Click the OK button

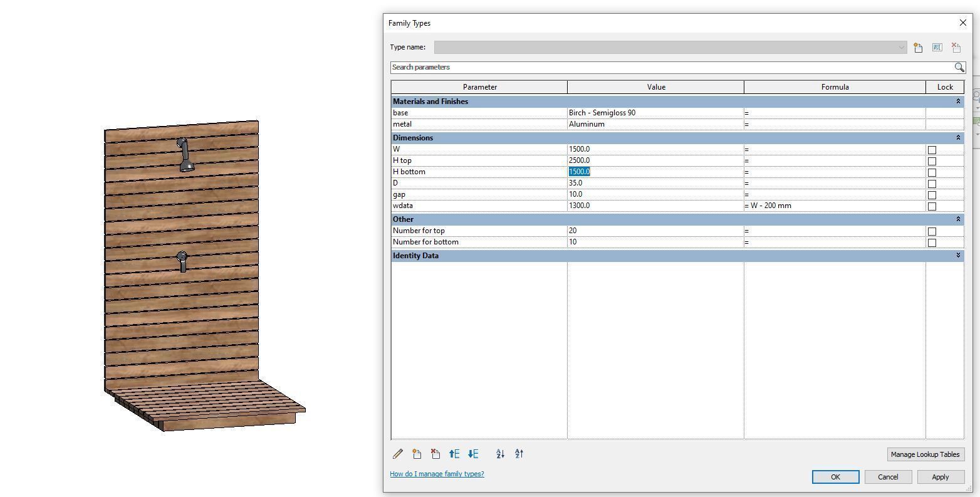tap(835, 477)
